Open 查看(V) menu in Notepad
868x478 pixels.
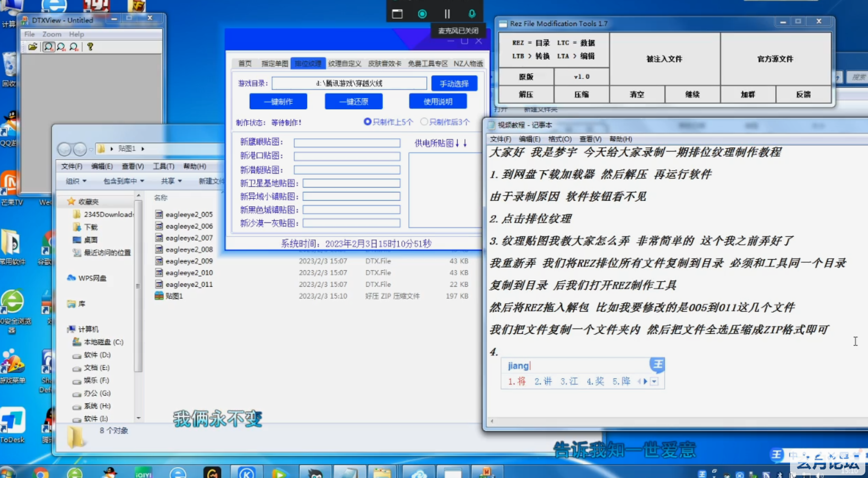[590, 139]
